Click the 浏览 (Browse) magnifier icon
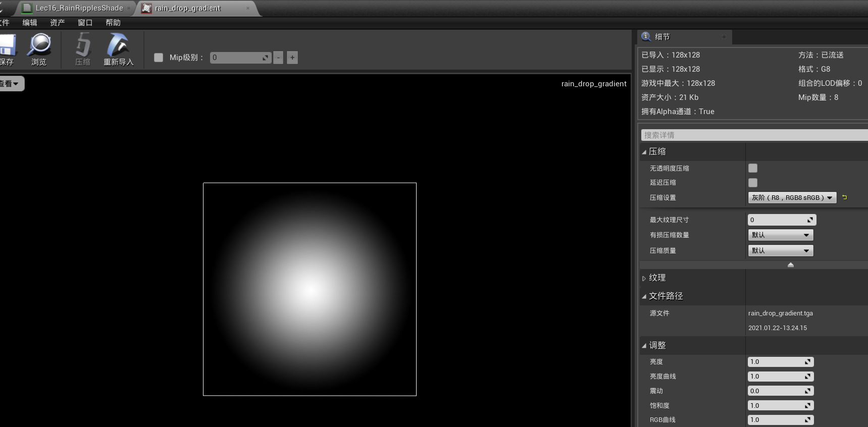This screenshot has width=868, height=427. point(39,45)
